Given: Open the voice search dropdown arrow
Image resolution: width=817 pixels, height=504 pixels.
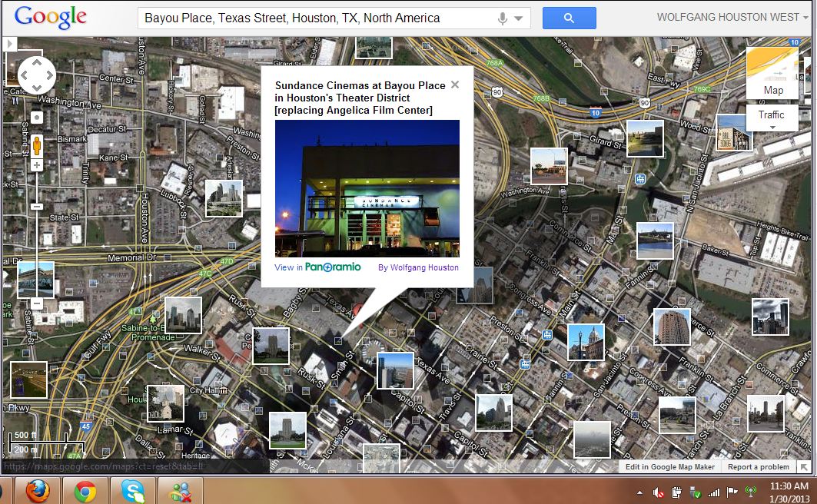Looking at the screenshot, I should [x=519, y=18].
